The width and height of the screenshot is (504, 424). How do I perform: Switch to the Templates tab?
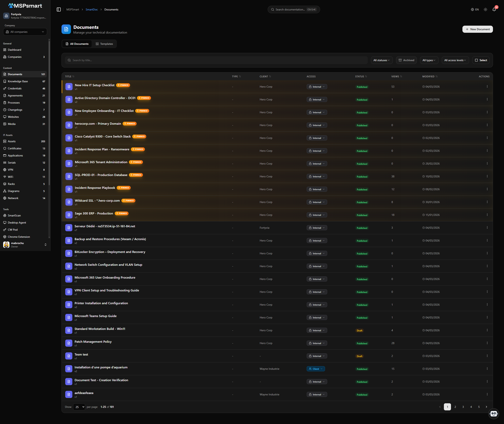coord(104,44)
